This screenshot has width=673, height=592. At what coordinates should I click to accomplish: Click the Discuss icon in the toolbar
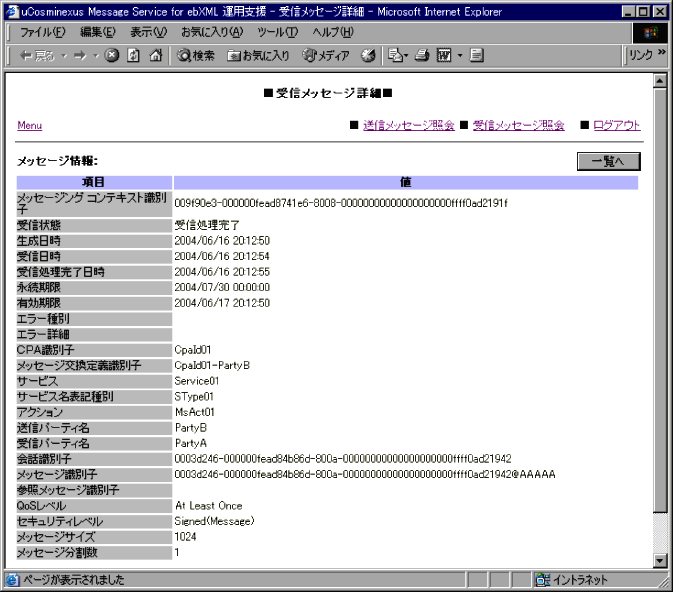pyautogui.click(x=476, y=55)
